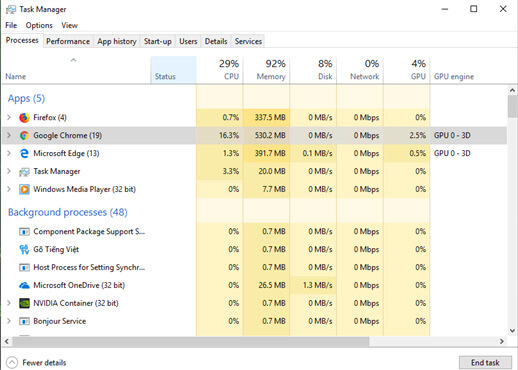
Task: Open the View menu
Action: 69,25
